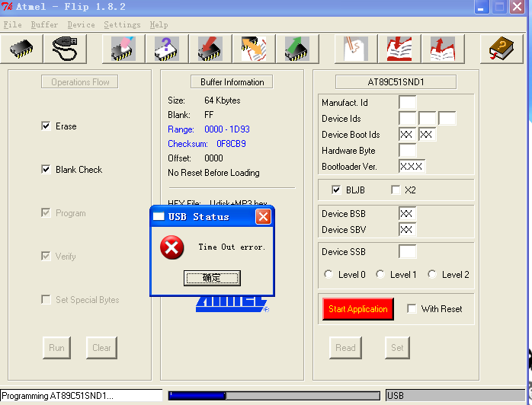Open the Help book icon
The height and width of the screenshot is (405, 532).
pyautogui.click(x=502, y=49)
